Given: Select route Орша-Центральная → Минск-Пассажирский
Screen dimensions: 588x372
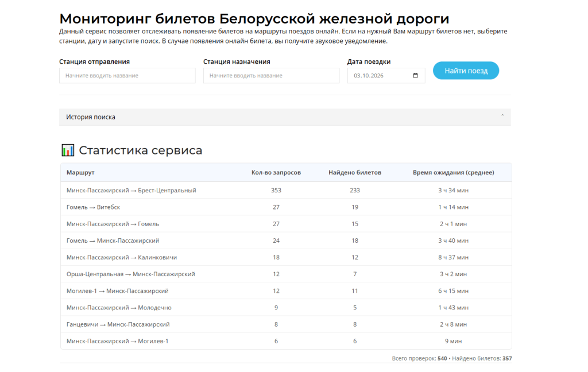Looking at the screenshot, I should [x=130, y=274].
